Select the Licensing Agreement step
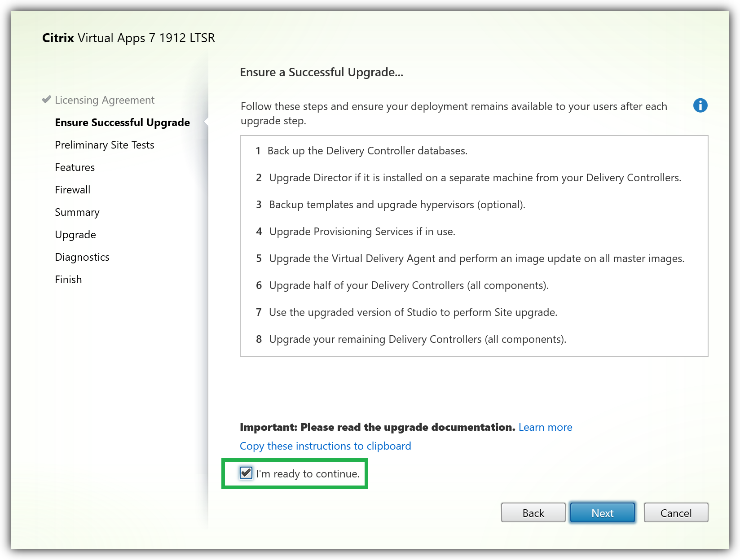The height and width of the screenshot is (560, 740). pyautogui.click(x=104, y=100)
